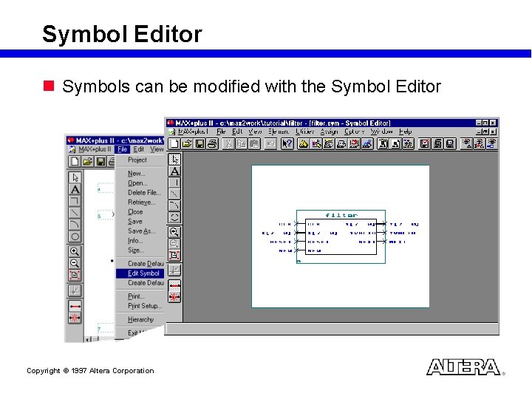Choose New... from File menu
Viewport: 532px width, 399px height.
140,174
